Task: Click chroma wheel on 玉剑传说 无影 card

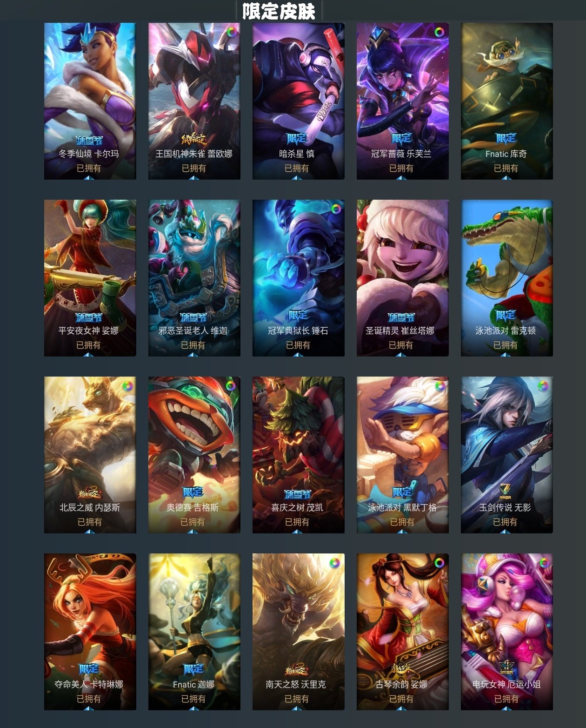Action: tap(543, 386)
